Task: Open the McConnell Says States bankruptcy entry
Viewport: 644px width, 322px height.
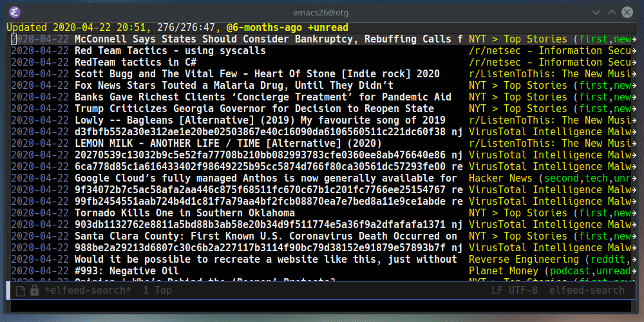Action: (x=269, y=39)
